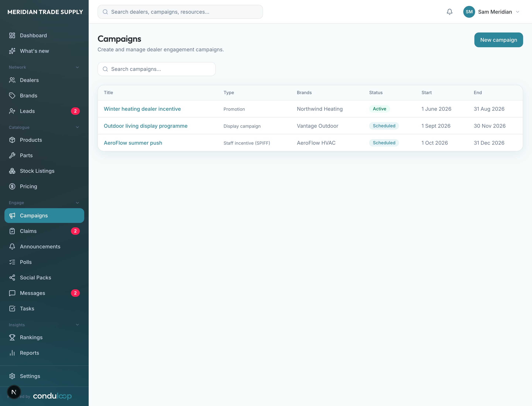Click Scheduled badge for AeroFlow row
Viewport: 532px width, 406px height.
(384, 143)
